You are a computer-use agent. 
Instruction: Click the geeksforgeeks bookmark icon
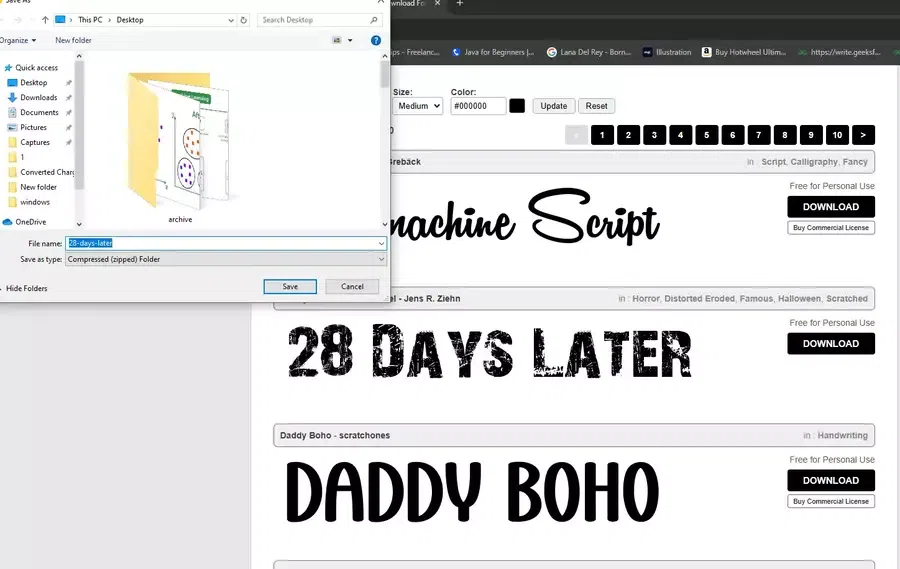802,52
